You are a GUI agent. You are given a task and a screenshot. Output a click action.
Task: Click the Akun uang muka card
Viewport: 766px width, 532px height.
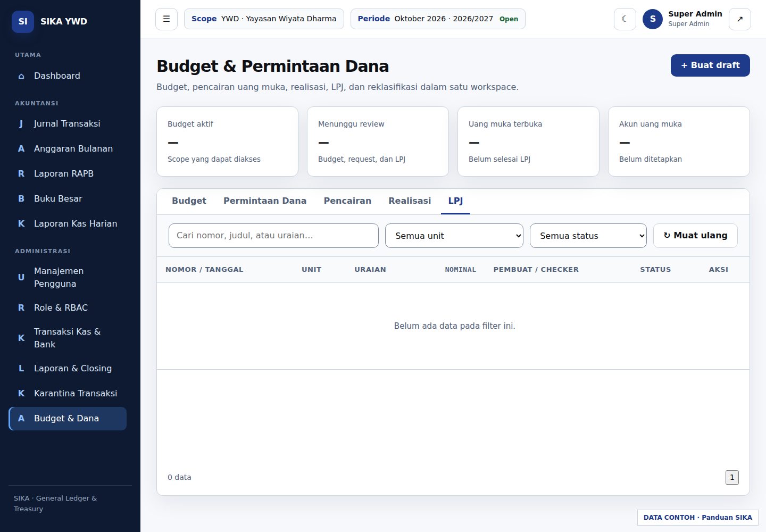click(679, 142)
